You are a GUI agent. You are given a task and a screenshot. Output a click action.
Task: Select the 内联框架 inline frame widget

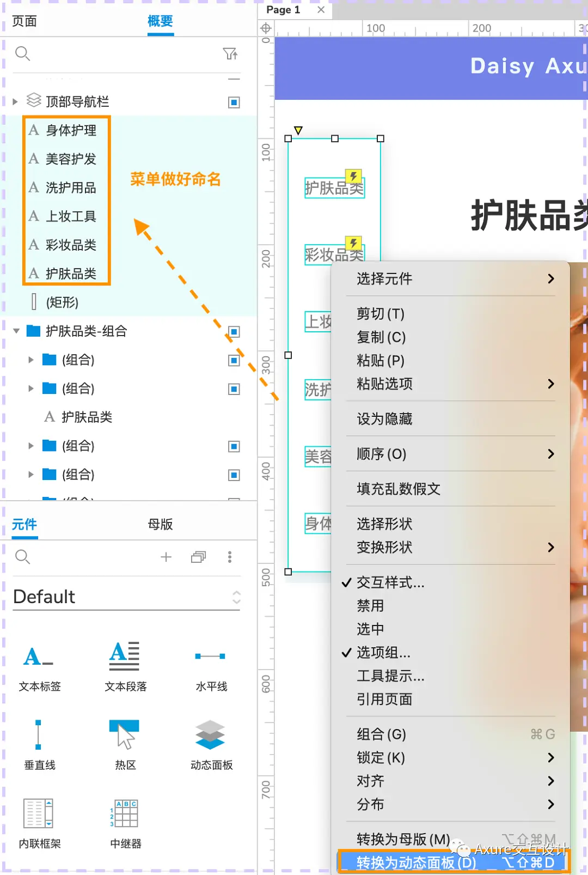click(x=39, y=823)
